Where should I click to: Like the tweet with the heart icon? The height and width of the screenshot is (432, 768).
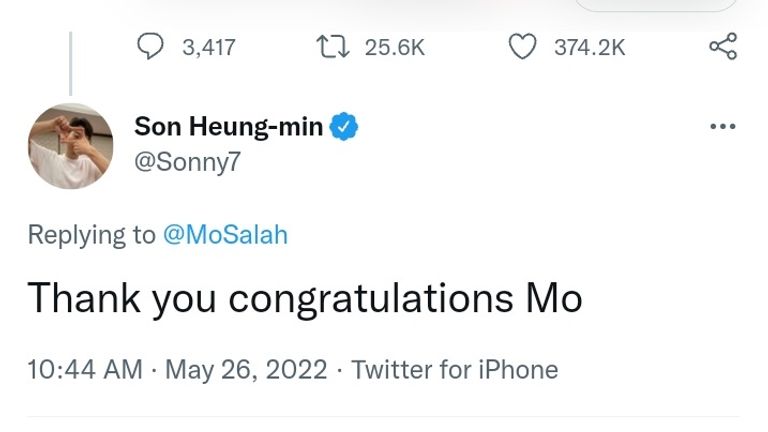pyautogui.click(x=522, y=46)
